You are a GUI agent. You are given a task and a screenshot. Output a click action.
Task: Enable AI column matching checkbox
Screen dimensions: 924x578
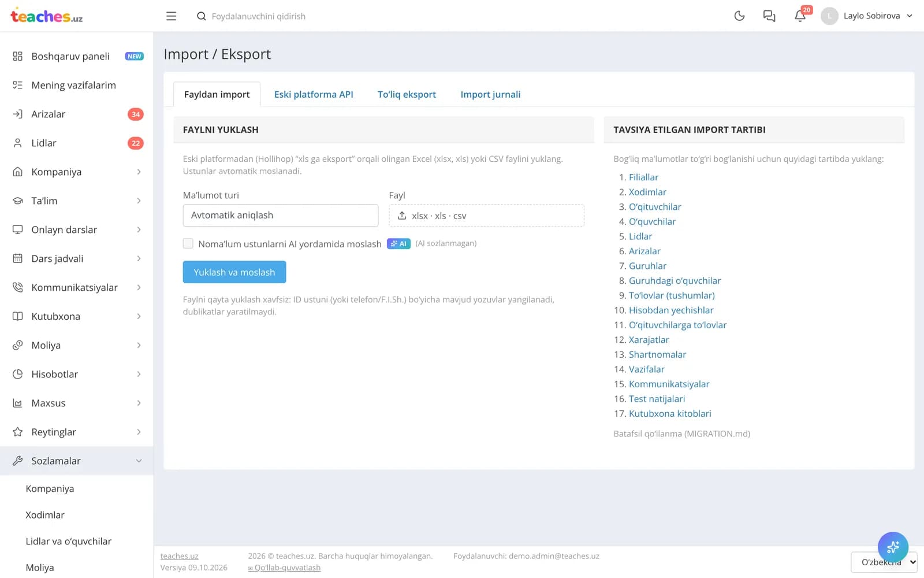(x=188, y=244)
